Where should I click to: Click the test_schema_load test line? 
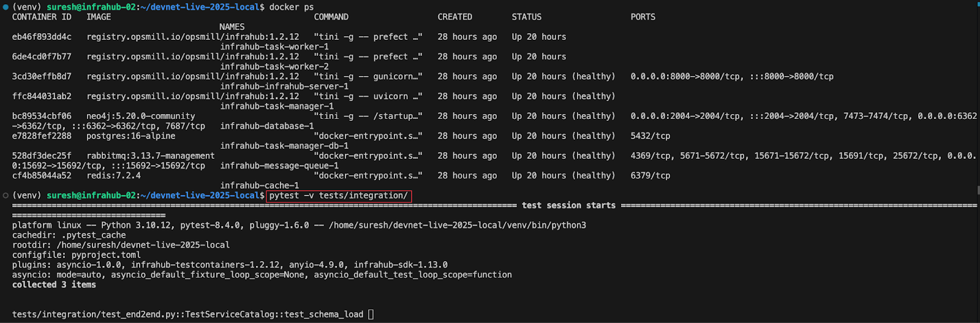[188, 314]
